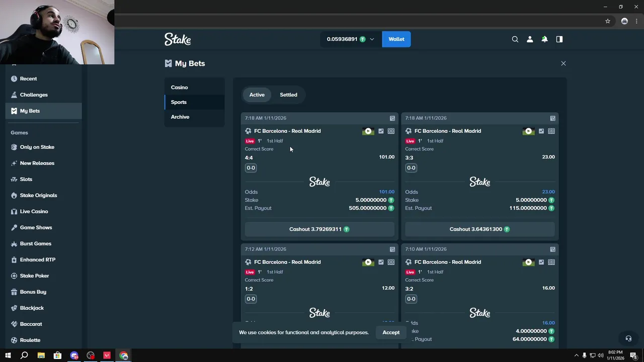The width and height of the screenshot is (644, 362).
Task: Open statistics chart icon on 1:2 bet card
Action: click(381, 262)
